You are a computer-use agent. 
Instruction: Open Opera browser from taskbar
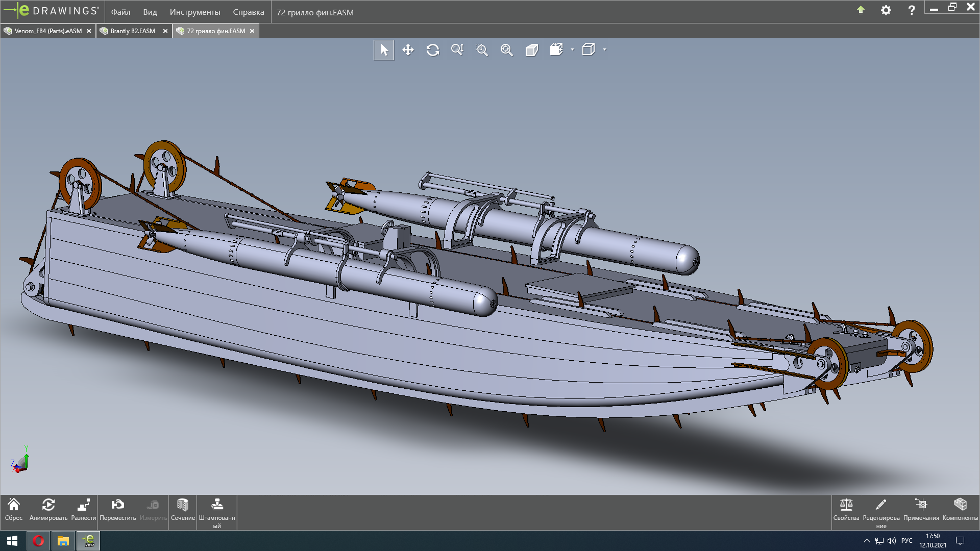38,541
